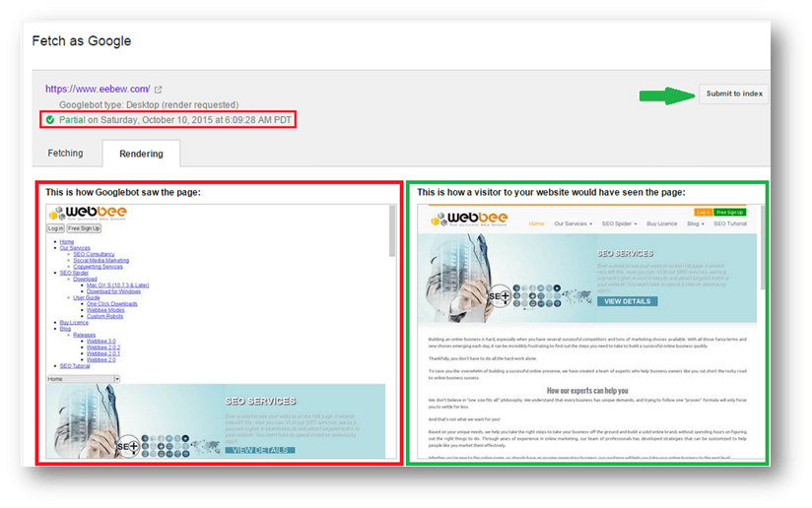This screenshot has width=812, height=508.
Task: Click the webbee logo in visitor view
Action: tap(470, 219)
